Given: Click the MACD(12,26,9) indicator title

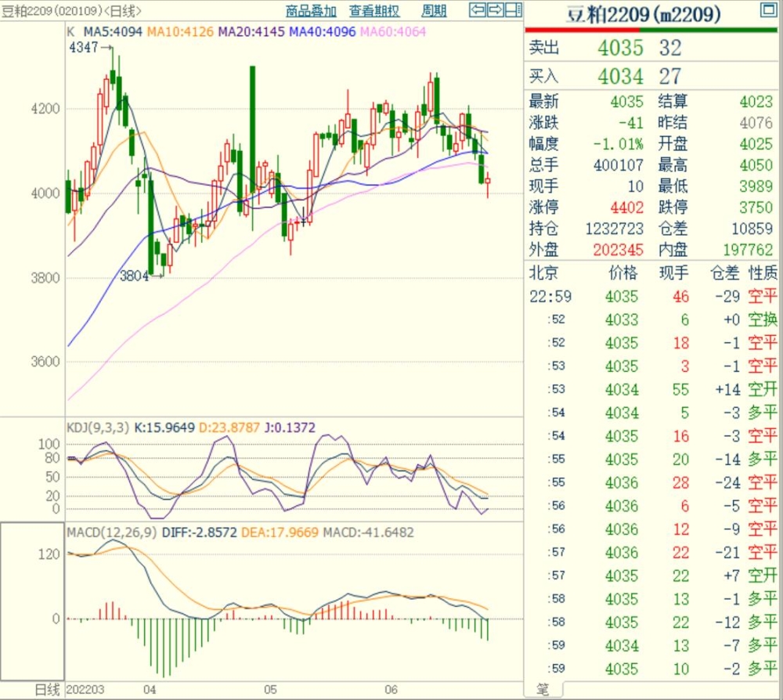Looking at the screenshot, I should click(112, 532).
